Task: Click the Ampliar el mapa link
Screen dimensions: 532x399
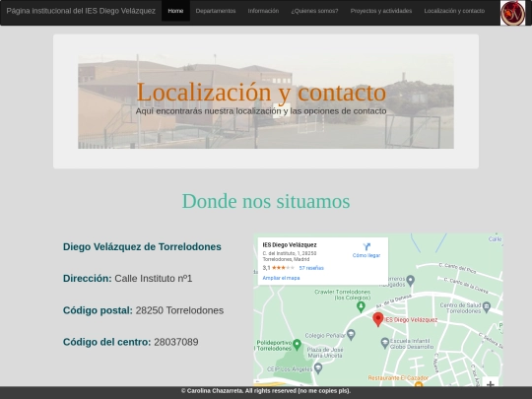Action: (281, 278)
